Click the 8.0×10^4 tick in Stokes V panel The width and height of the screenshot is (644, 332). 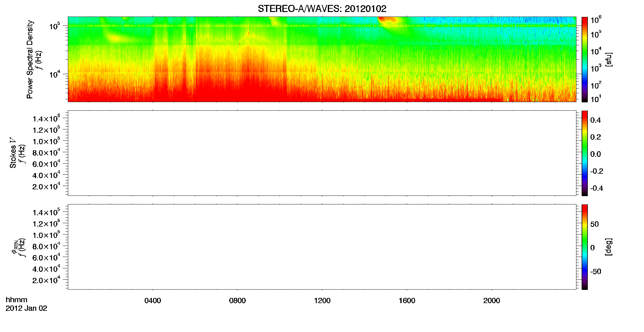46,152
